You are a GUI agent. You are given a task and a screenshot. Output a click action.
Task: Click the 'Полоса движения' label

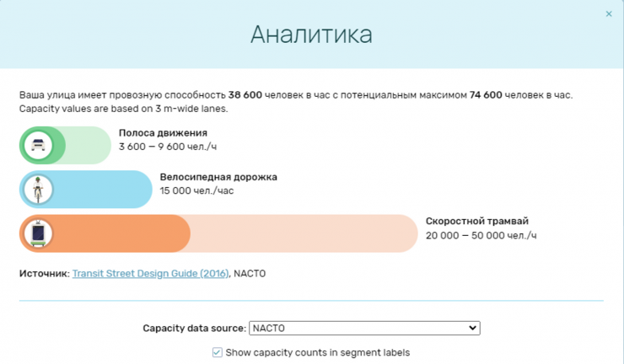(163, 133)
